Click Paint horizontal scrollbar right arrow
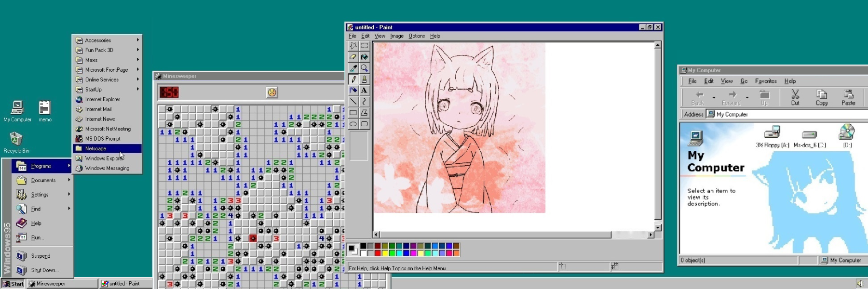868x289 pixels. click(651, 235)
